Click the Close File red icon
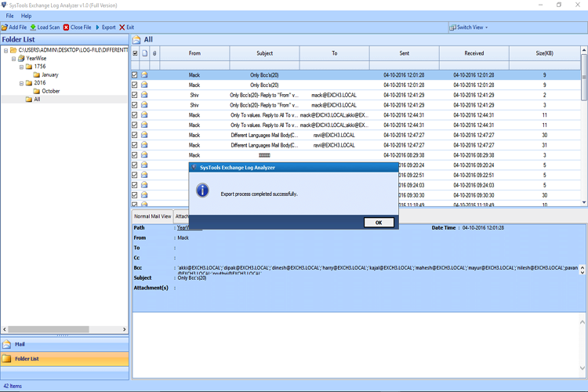 point(67,27)
